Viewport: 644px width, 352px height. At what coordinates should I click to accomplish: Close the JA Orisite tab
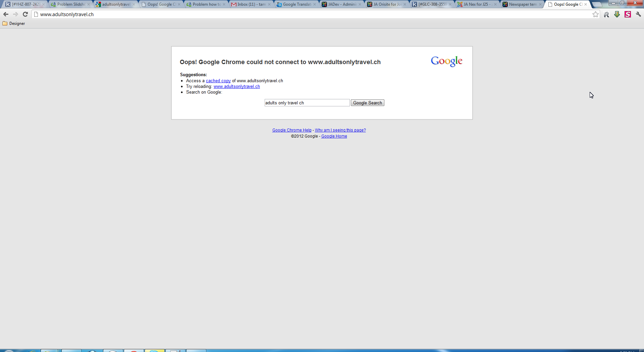point(405,4)
